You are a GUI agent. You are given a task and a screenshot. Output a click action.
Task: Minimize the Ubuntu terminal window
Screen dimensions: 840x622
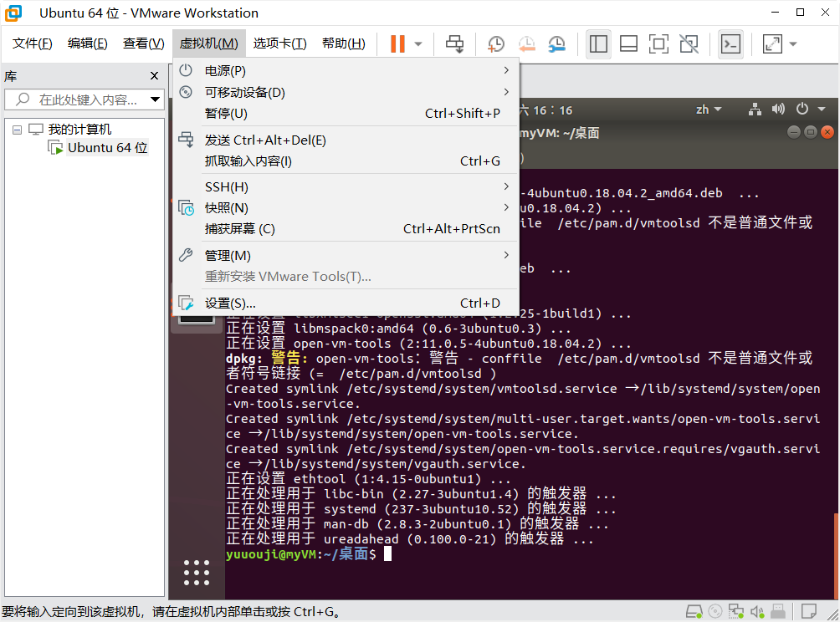tap(794, 132)
